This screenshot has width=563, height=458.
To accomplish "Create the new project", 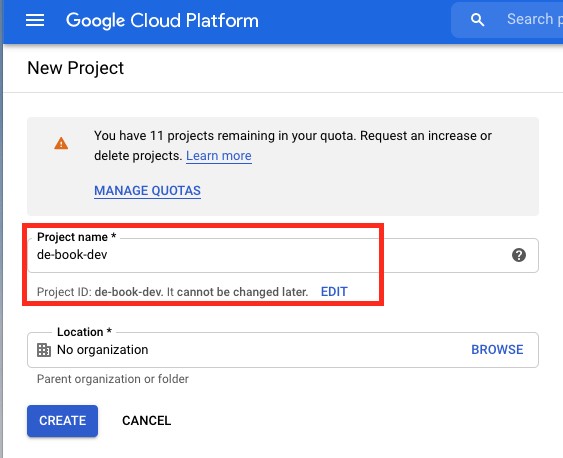I will click(62, 421).
